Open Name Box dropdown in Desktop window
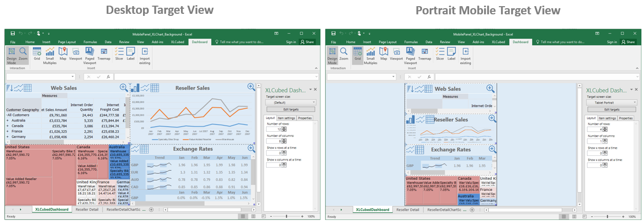Screen dimensions: 644x222 coord(73,77)
